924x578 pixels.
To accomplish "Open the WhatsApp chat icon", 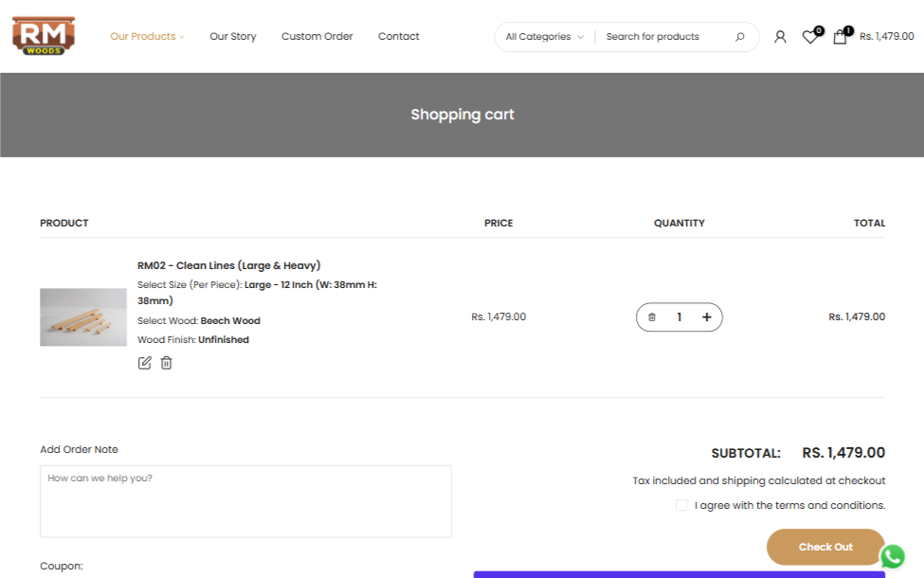I will tap(892, 556).
